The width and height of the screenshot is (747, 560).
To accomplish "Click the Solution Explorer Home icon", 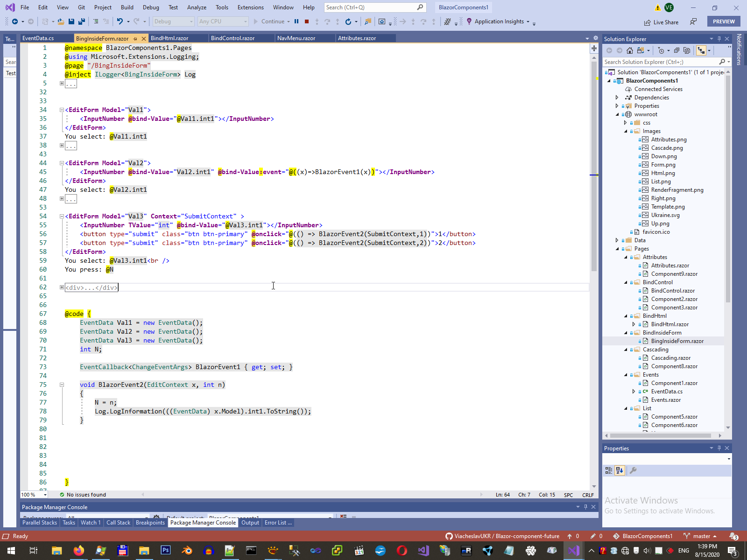I will [x=630, y=50].
